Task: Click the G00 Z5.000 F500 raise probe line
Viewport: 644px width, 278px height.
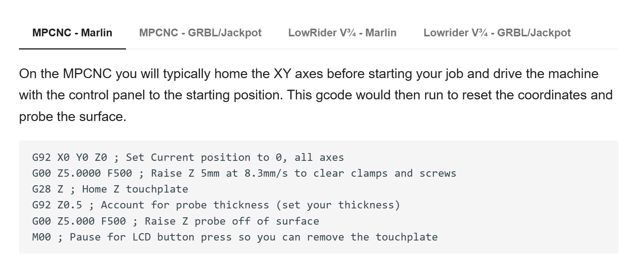Action: [x=175, y=222]
